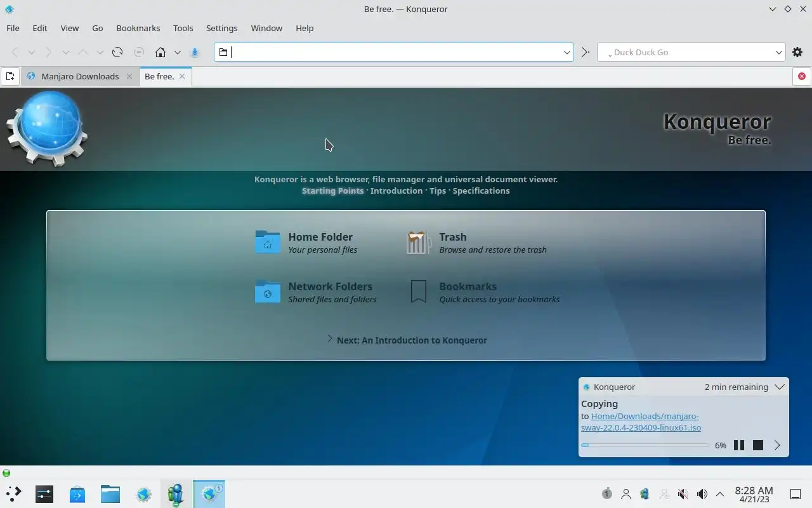Click into the location address bar

coord(393,52)
